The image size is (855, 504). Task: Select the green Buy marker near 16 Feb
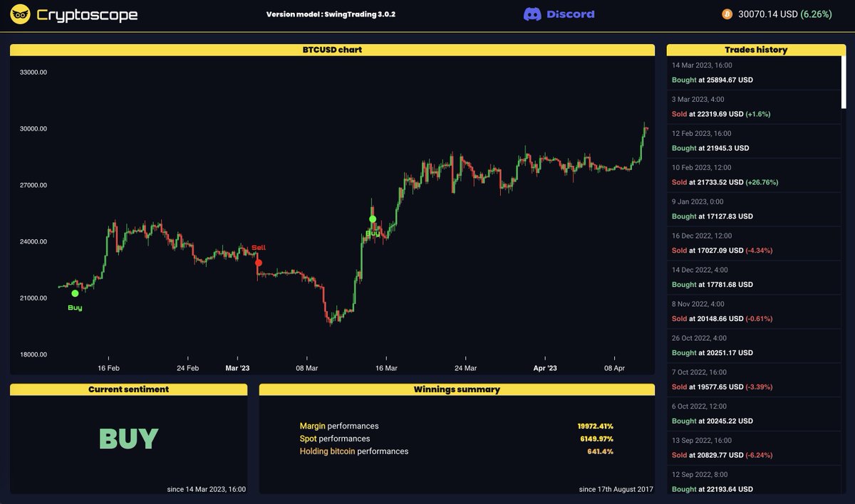point(75,293)
